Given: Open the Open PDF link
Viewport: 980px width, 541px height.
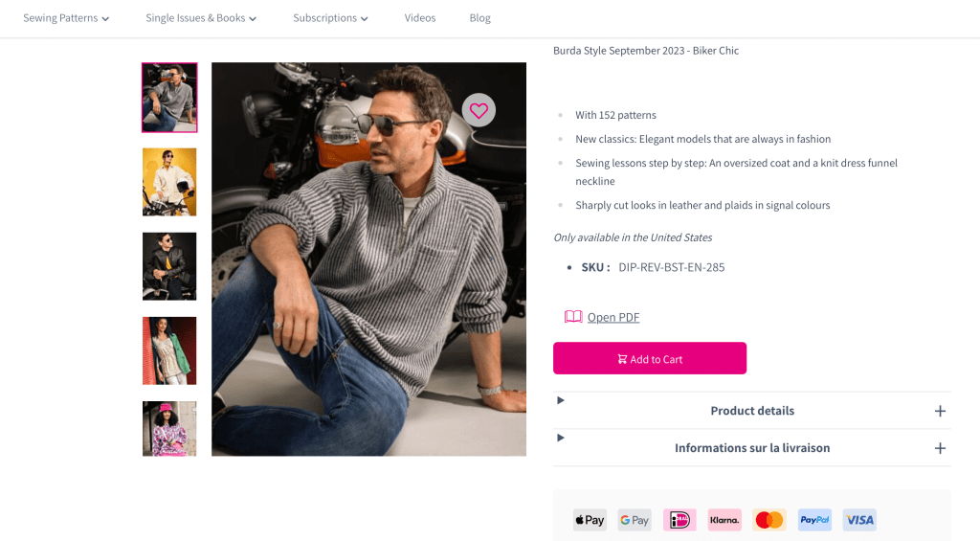Looking at the screenshot, I should coord(613,318).
